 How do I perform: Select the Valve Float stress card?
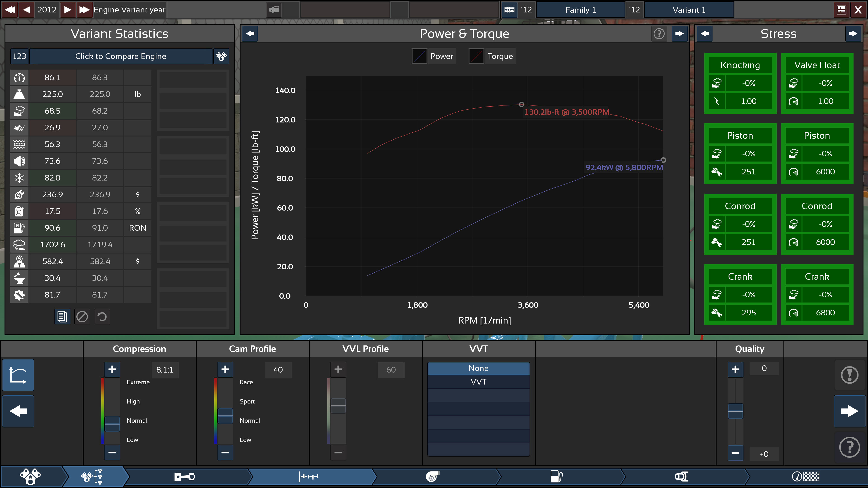click(x=817, y=83)
